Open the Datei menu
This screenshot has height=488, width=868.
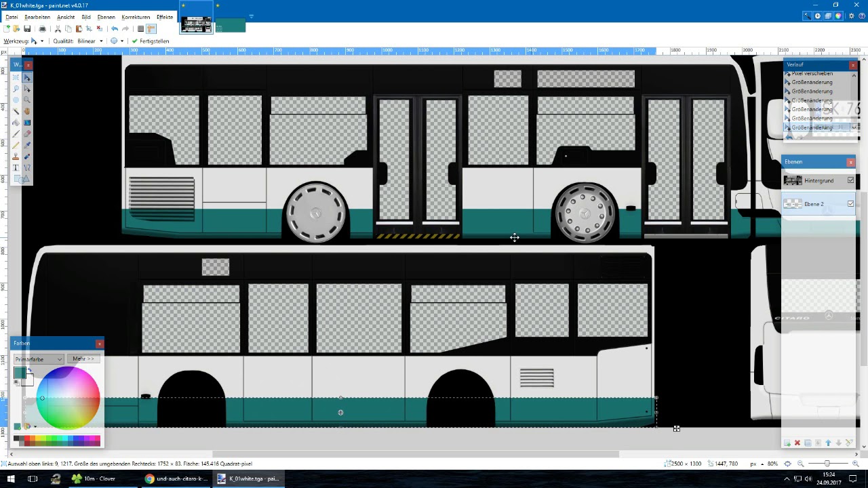point(12,17)
